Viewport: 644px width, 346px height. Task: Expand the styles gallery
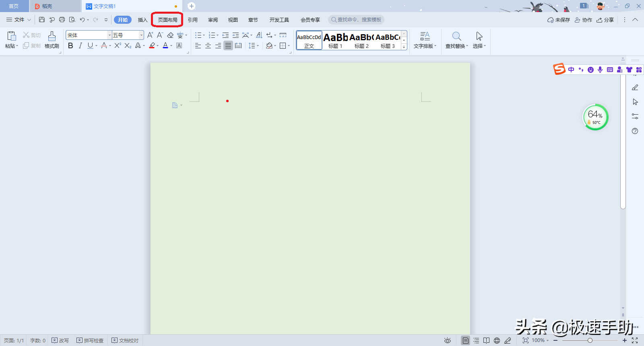404,47
